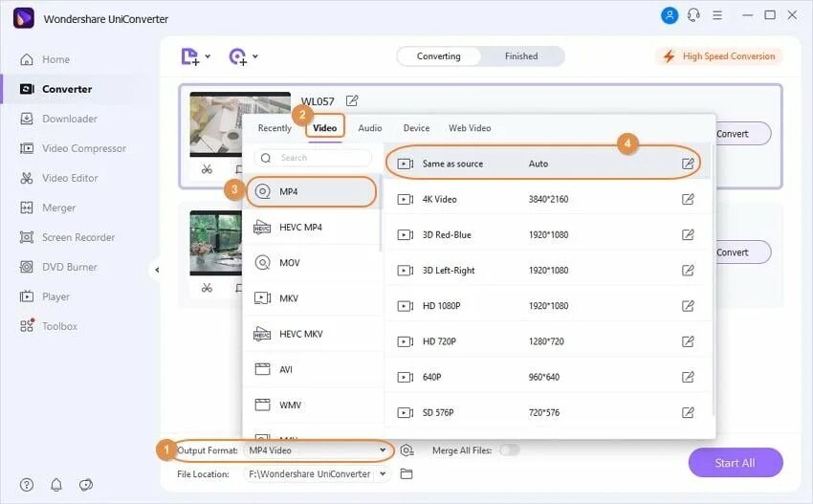Edit the SD 576P preset settings

pos(688,413)
